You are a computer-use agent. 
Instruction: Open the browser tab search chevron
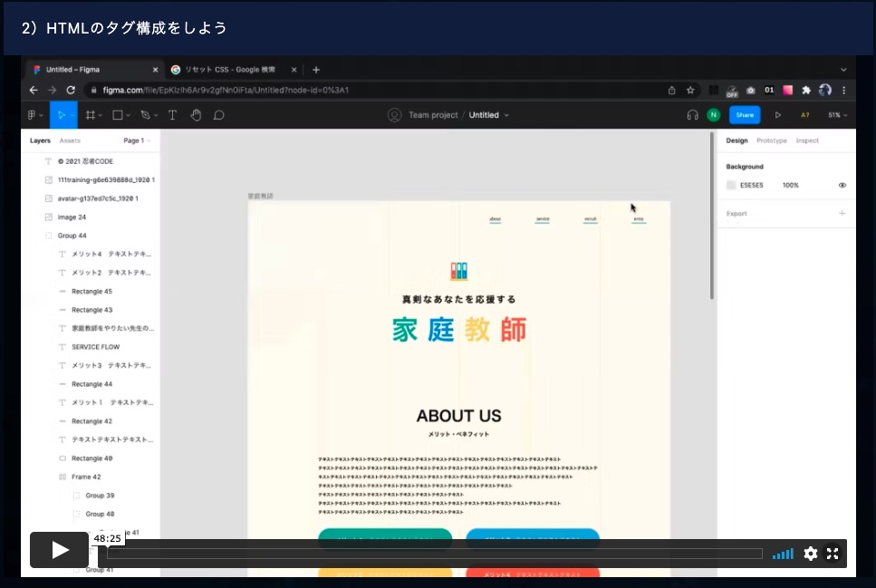843,70
